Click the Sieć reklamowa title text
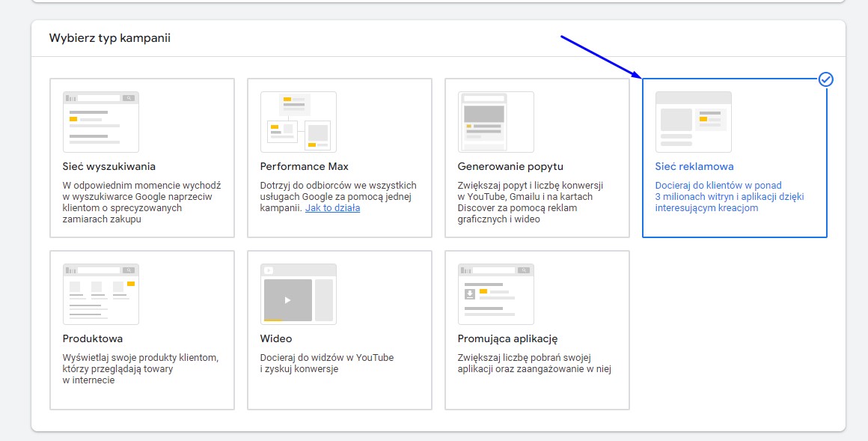 [694, 166]
